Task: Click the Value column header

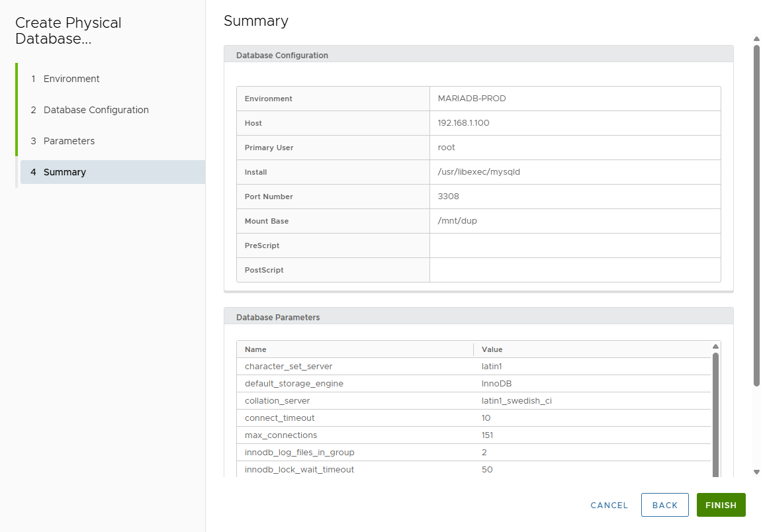Action: tap(492, 349)
